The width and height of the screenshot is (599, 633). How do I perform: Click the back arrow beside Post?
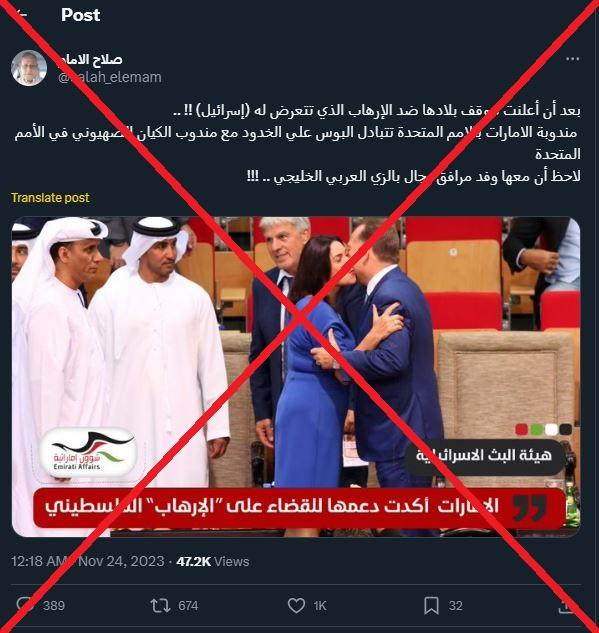pos(20,15)
